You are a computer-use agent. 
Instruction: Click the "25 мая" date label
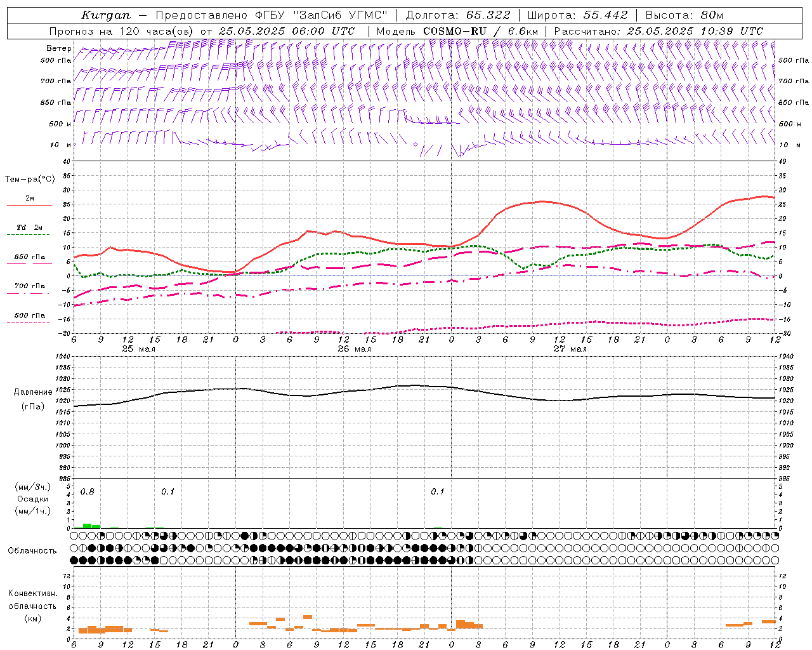138,349
